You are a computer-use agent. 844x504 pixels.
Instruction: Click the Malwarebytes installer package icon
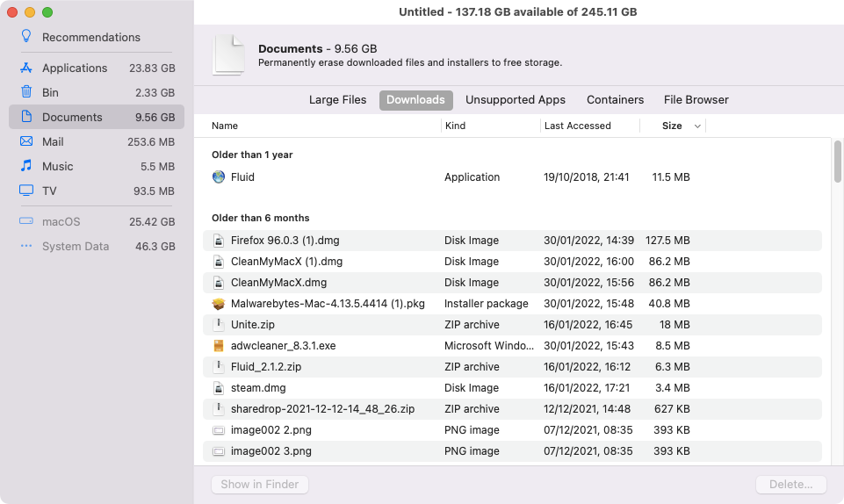point(219,304)
